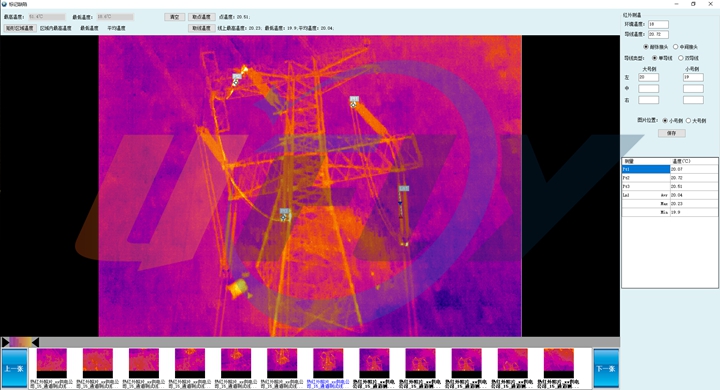Click the line marker label on the right insulator string
Image resolution: width=720 pixels, height=390 pixels.
coord(404,188)
